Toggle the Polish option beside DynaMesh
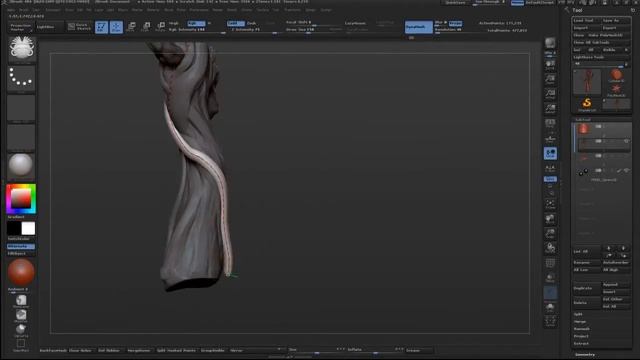The width and height of the screenshot is (640, 360). [456, 23]
